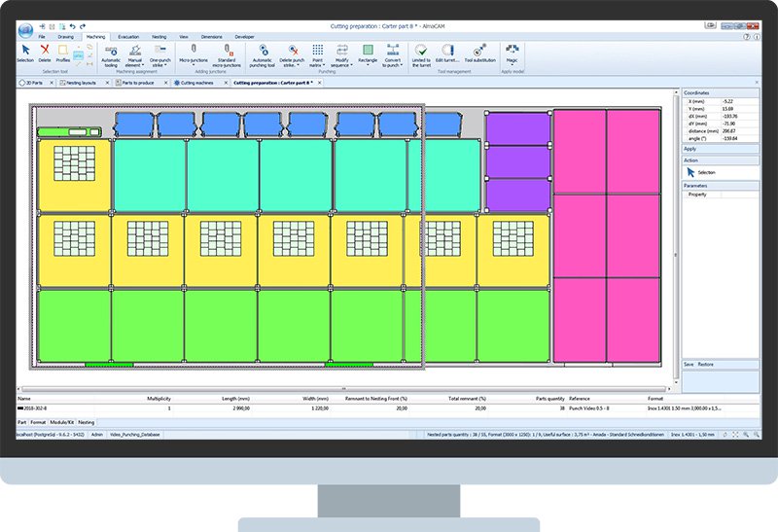Toggle Limited to the turret option
778x532 pixels.
(x=420, y=51)
